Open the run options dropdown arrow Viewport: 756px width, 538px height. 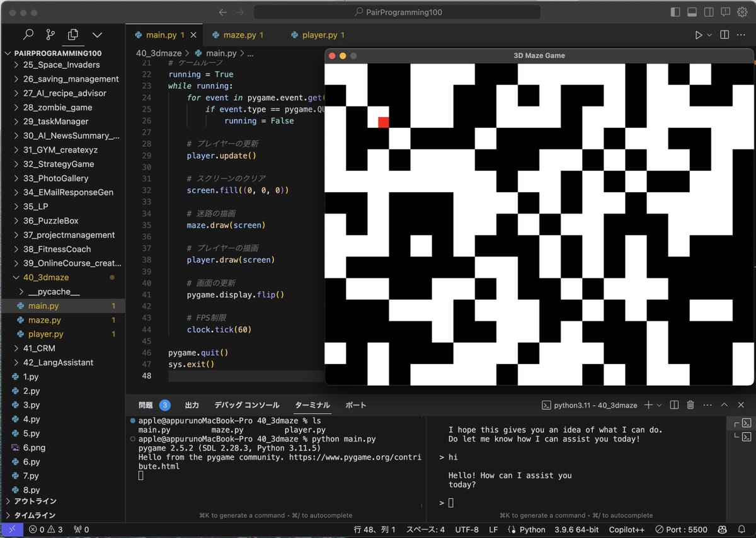click(709, 35)
